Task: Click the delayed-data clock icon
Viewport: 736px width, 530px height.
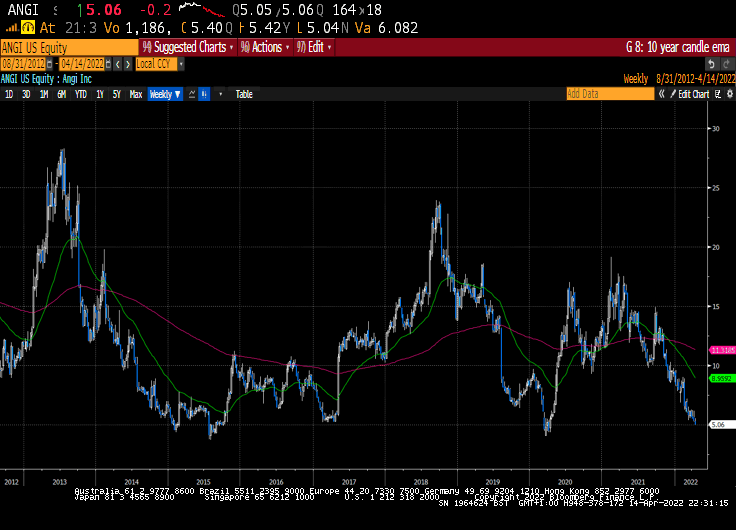Action: 28,28
